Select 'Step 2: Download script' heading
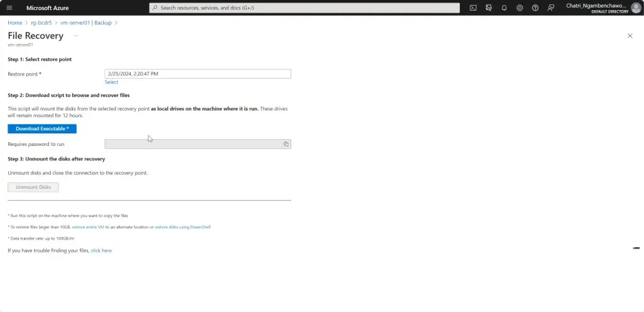 coord(69,95)
